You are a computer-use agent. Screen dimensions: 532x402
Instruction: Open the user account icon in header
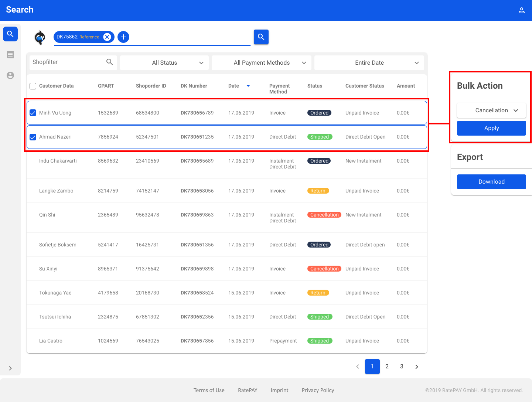(x=521, y=10)
